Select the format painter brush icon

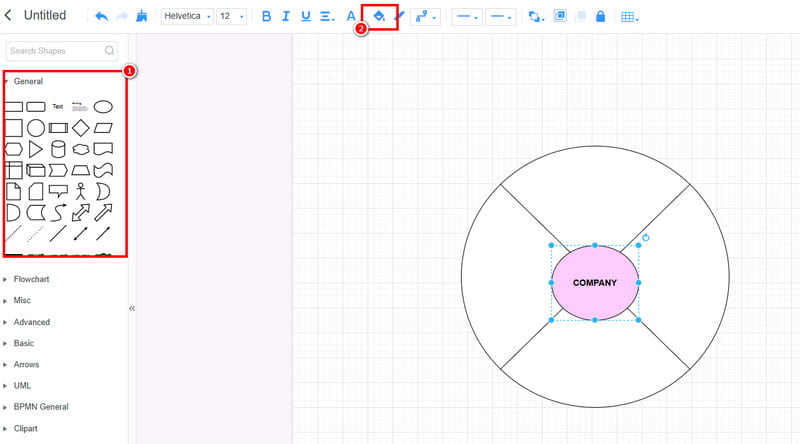[143, 16]
